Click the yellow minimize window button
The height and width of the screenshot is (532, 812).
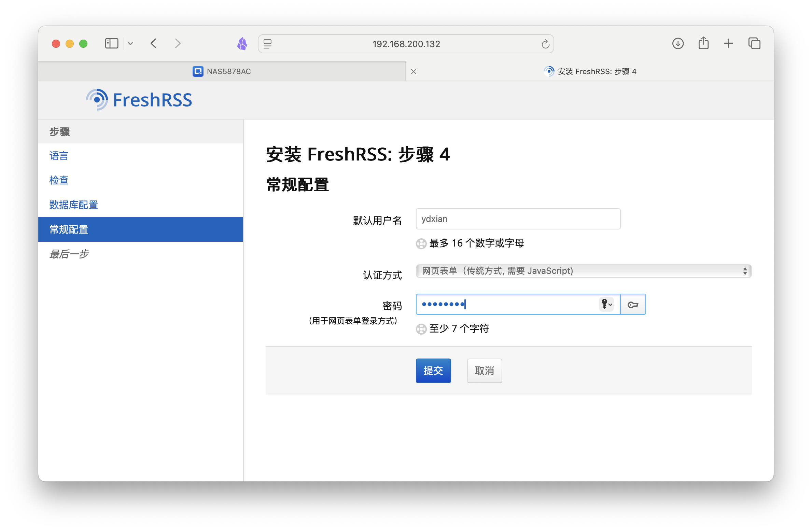(x=70, y=44)
